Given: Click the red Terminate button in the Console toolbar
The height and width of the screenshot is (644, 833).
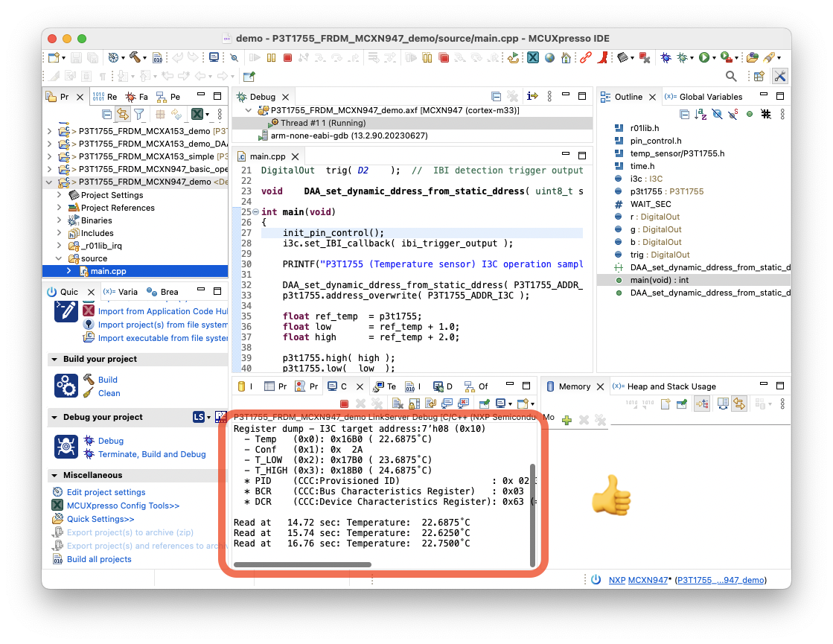Looking at the screenshot, I should tap(344, 404).
